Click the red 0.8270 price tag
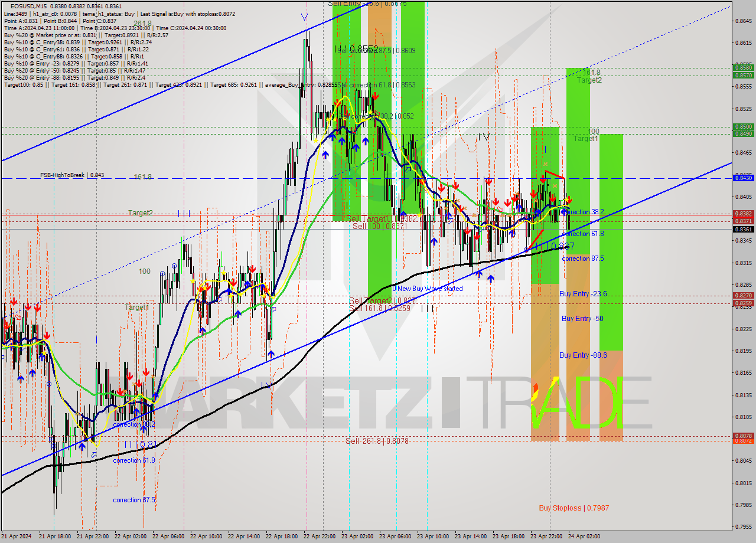This screenshot has width=756, height=543. pyautogui.click(x=743, y=295)
